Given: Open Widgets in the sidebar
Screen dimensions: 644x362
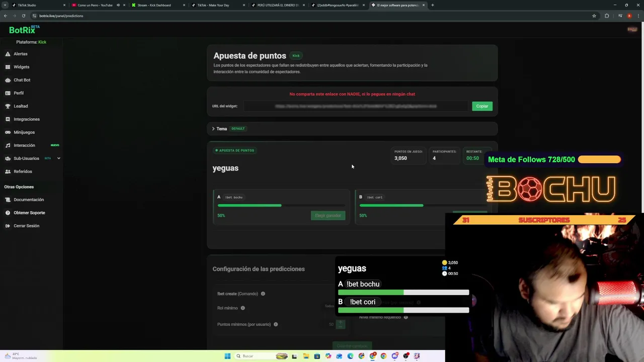Looking at the screenshot, I should (21, 67).
